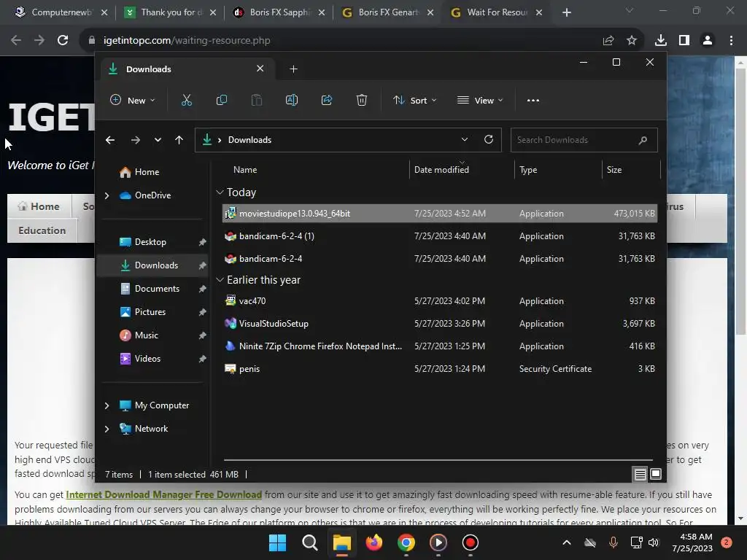Image resolution: width=747 pixels, height=560 pixels.
Task: Share this page icon in address bar
Action: pos(608,41)
